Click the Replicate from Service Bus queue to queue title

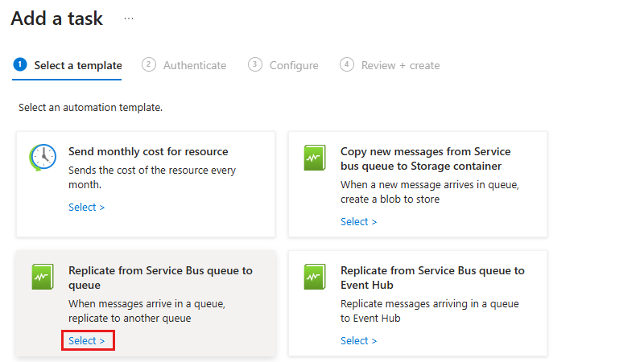tap(160, 278)
